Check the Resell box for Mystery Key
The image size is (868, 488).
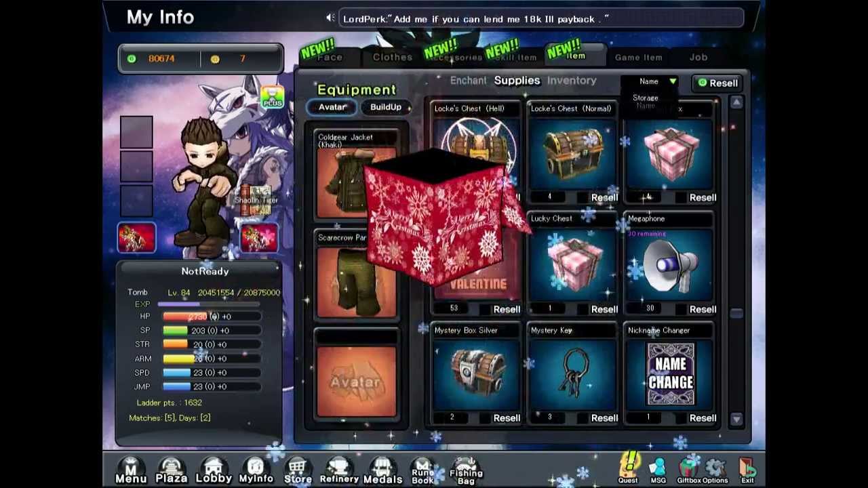coord(583,418)
